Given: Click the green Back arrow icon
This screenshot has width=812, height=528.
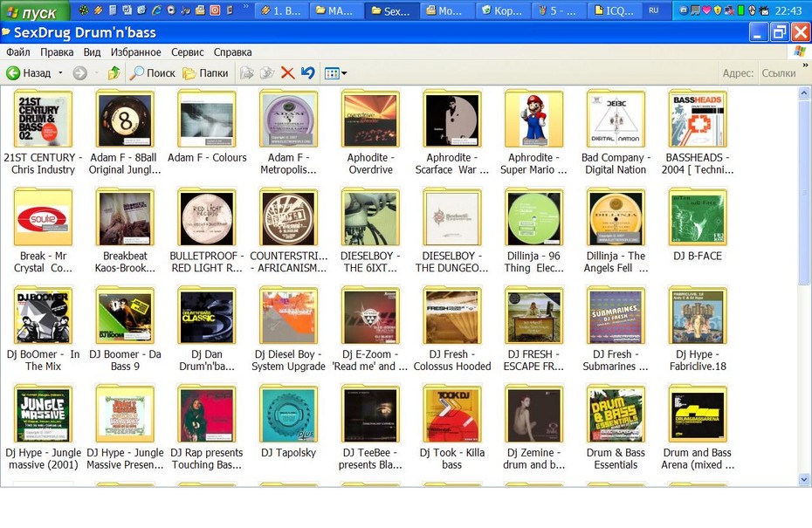Looking at the screenshot, I should point(13,73).
